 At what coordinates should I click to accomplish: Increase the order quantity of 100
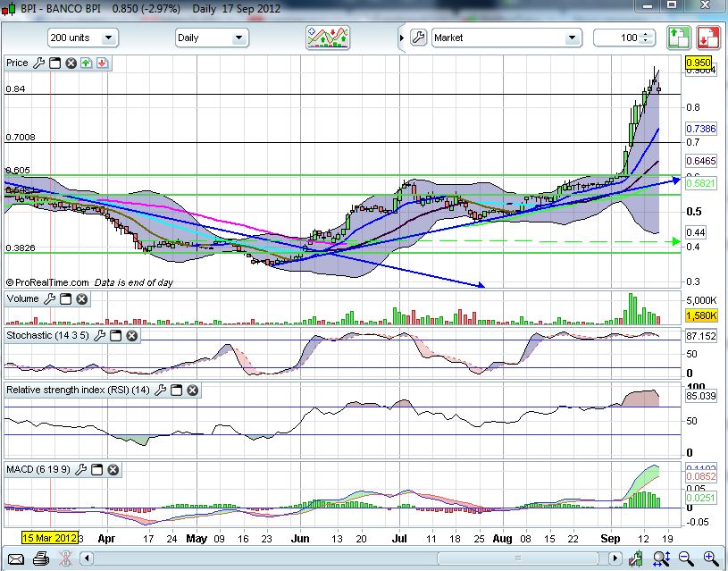coord(645,34)
